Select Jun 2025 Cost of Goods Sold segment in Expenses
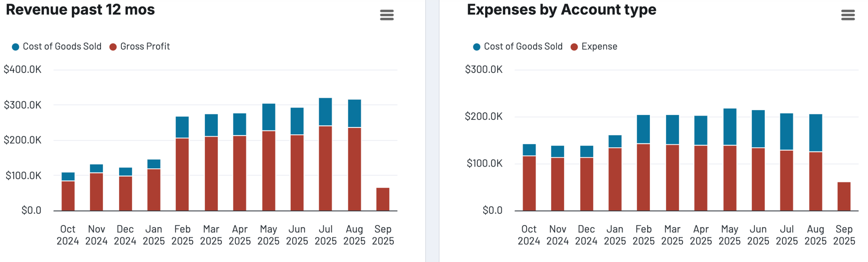This screenshot has width=868, height=262. (758, 129)
